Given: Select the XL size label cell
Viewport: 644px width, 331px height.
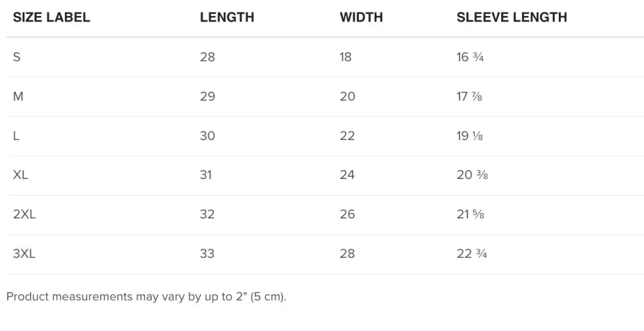Looking at the screenshot, I should click(20, 176).
